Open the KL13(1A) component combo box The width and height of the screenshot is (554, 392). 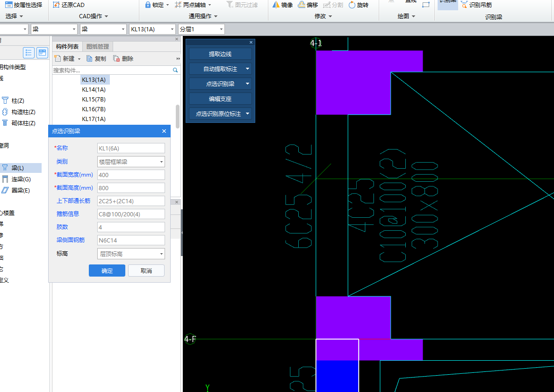coord(152,29)
